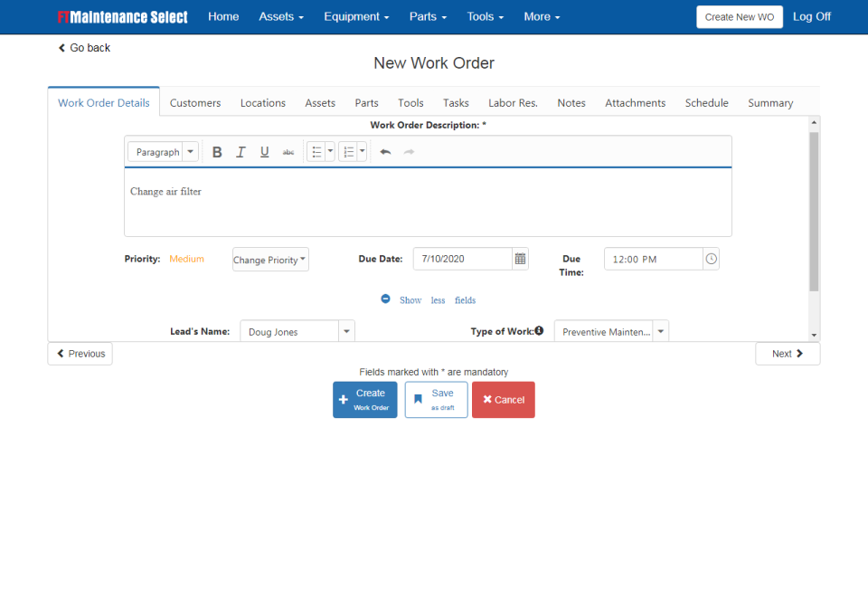The image size is (868, 598).
Task: Switch to the Tools tab
Action: point(410,103)
